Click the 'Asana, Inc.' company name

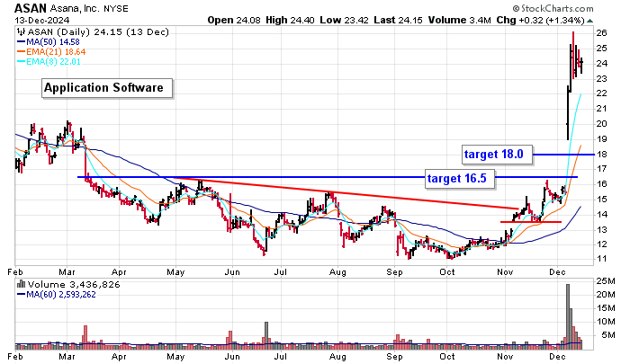(75, 8)
